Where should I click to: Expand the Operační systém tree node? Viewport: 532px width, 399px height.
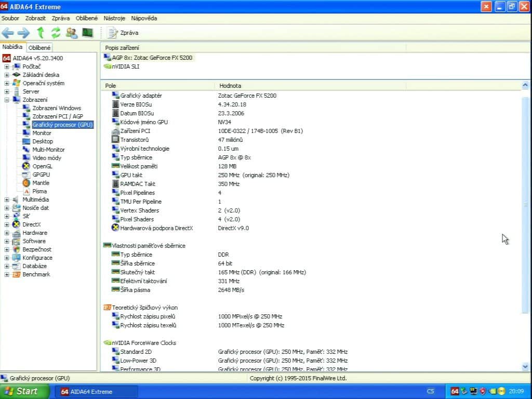click(x=6, y=83)
